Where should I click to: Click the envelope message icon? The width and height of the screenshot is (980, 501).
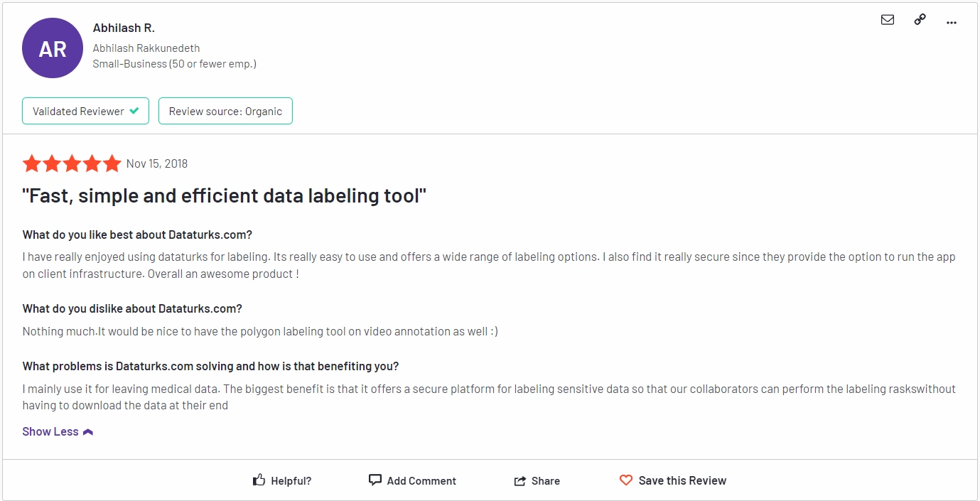(888, 20)
